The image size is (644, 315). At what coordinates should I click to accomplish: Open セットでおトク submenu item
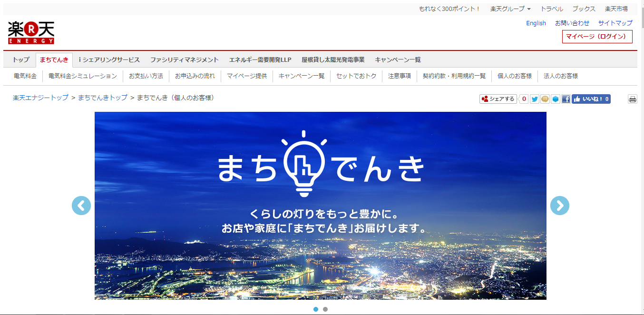[356, 76]
